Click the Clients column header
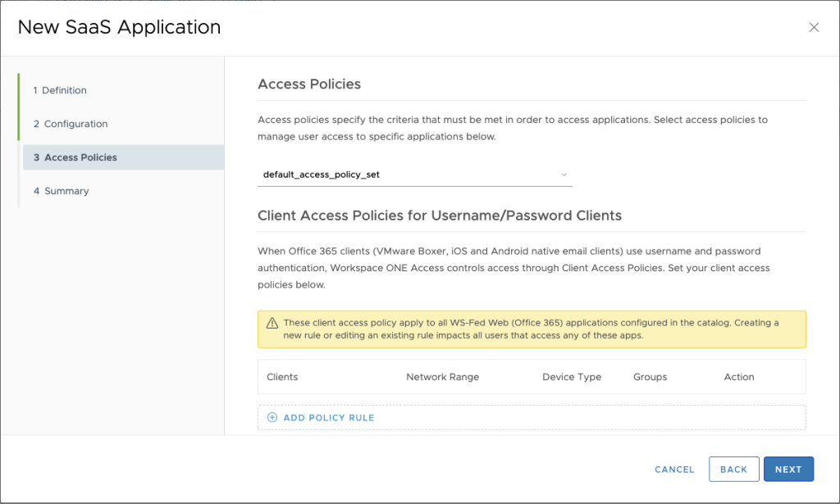 point(282,377)
